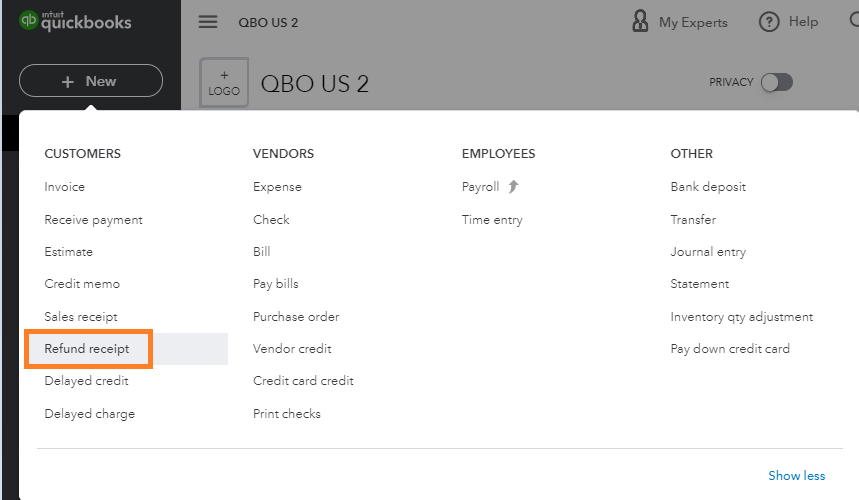The width and height of the screenshot is (859, 500).
Task: Click the VENDORS column heading
Action: tap(283, 154)
